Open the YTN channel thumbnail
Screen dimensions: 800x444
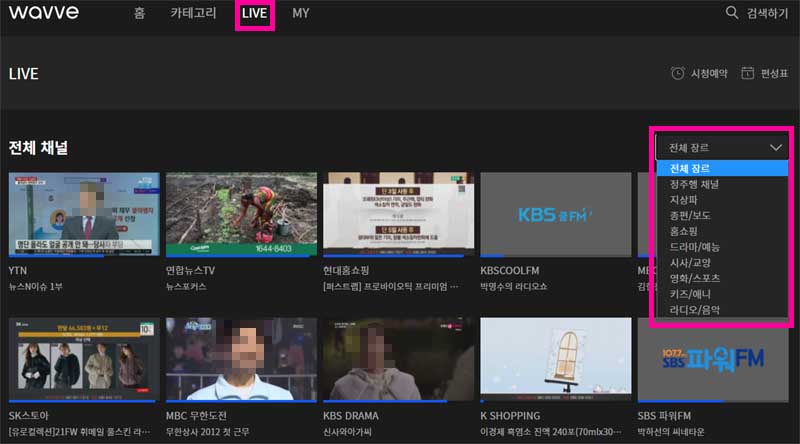pos(84,213)
